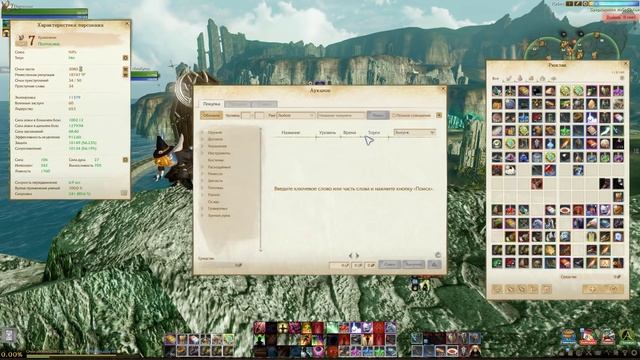Click the fifth bottom-left backpack button
The image size is (640, 360).
pos(547,289)
